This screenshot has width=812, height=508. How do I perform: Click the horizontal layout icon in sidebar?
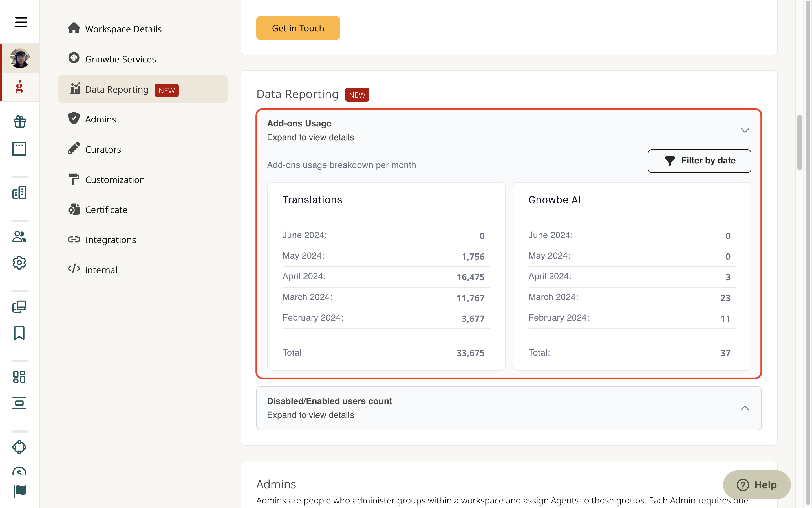19,403
